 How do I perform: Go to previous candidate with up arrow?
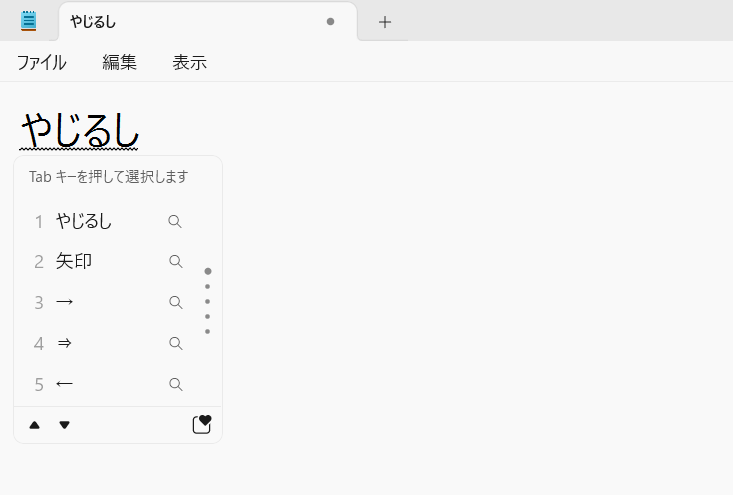pyautogui.click(x=35, y=425)
